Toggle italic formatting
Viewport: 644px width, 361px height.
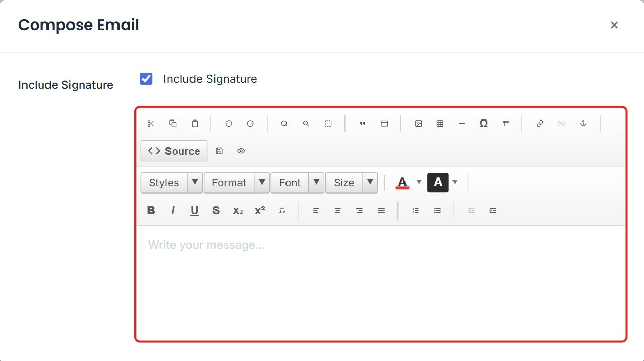(173, 210)
